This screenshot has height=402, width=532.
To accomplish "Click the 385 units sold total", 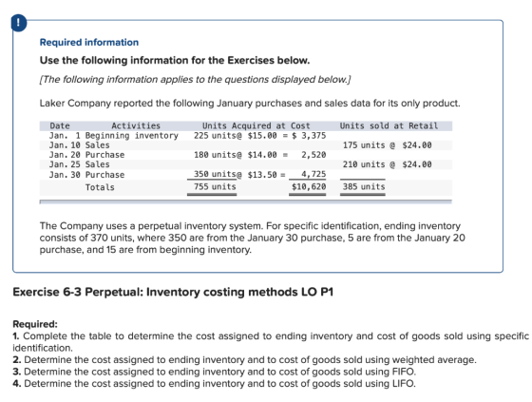I will (x=364, y=186).
